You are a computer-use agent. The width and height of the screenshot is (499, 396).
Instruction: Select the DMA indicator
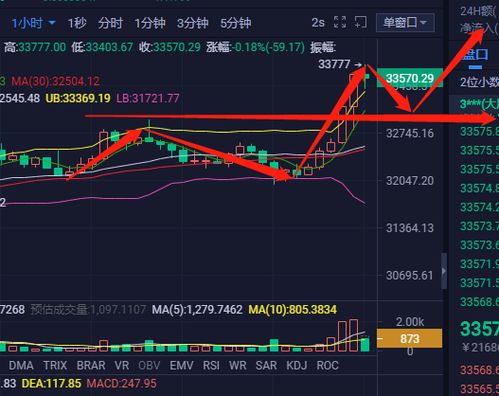point(21,366)
